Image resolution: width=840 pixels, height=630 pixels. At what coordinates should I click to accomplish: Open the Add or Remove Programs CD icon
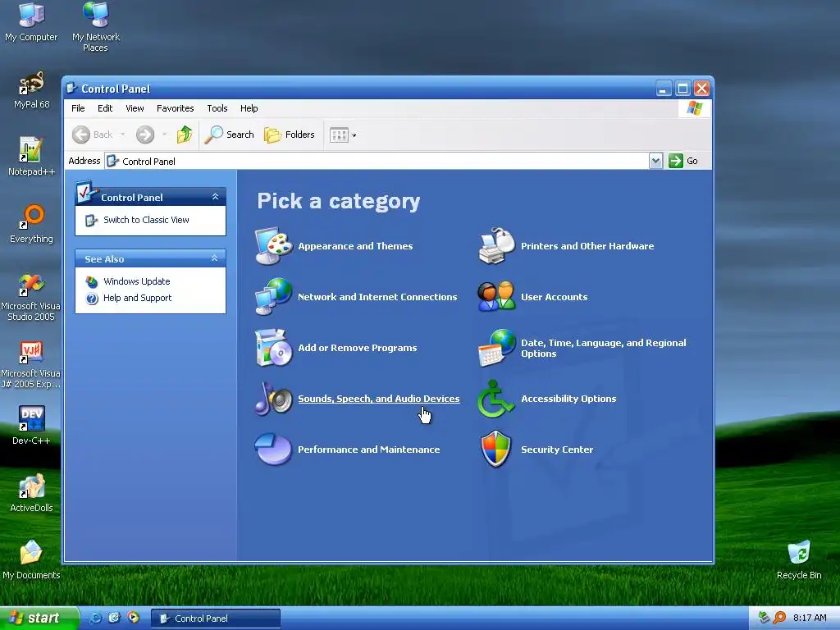pos(274,348)
